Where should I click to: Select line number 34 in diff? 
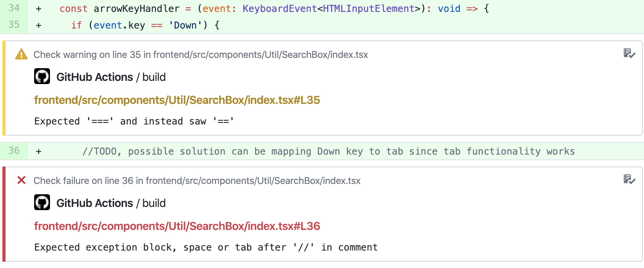tap(14, 8)
